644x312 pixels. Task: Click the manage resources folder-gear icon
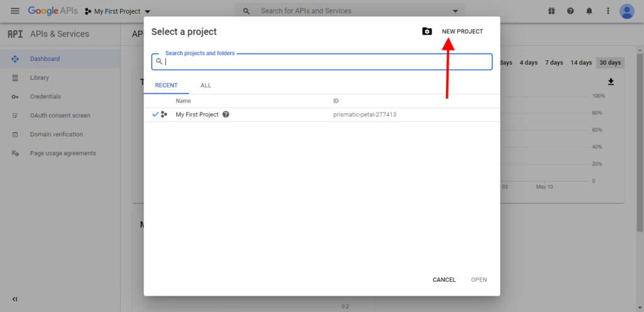[427, 31]
